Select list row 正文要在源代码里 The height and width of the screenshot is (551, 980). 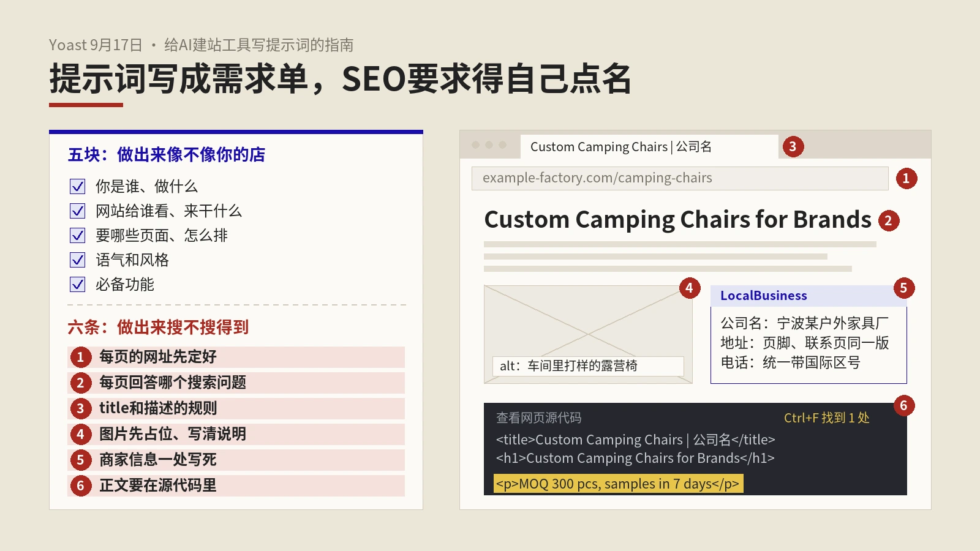(236, 485)
